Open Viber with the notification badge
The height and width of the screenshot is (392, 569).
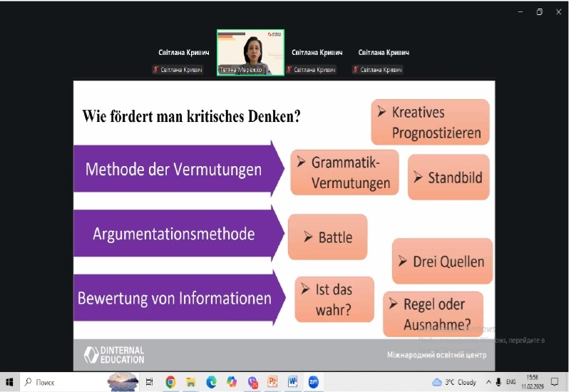[252, 382]
